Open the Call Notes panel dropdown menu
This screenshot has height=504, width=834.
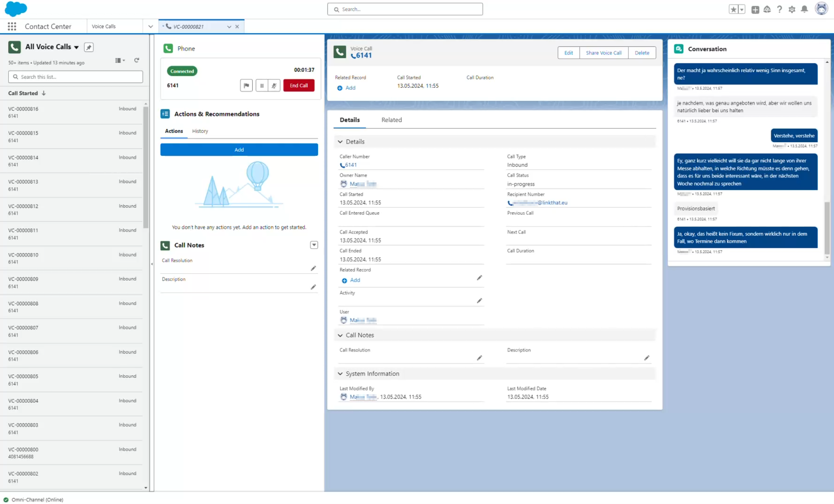(314, 245)
